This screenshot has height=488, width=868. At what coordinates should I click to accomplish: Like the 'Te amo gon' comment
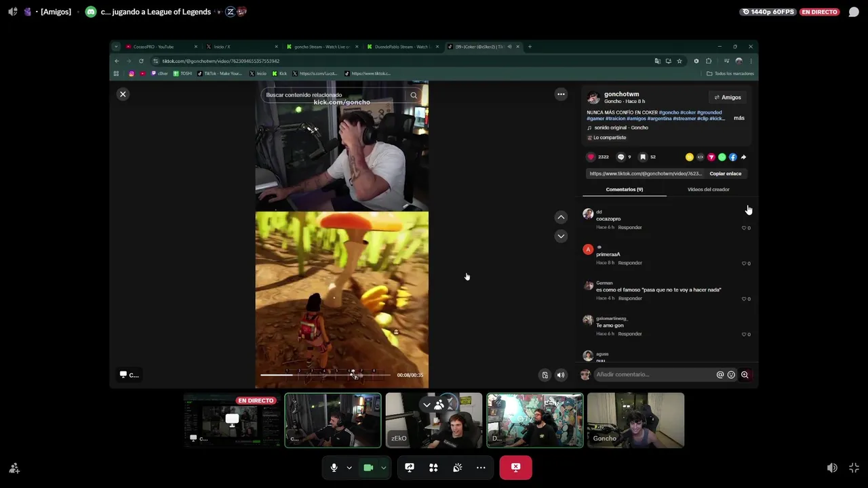(x=745, y=334)
